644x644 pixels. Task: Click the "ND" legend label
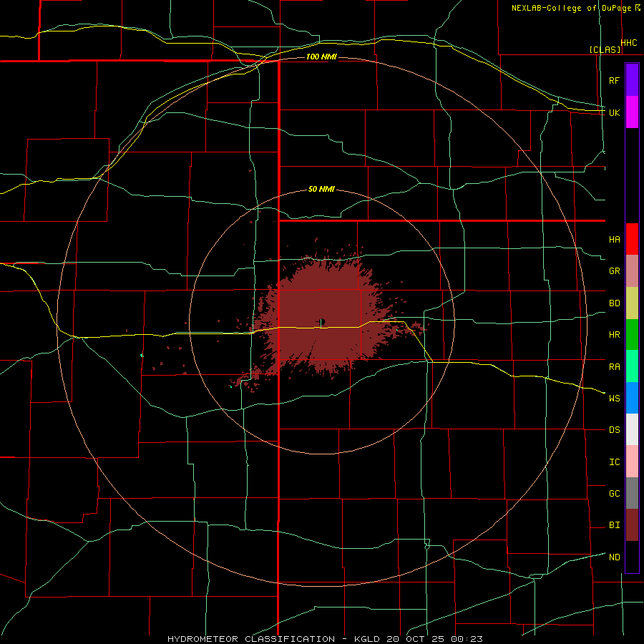pyautogui.click(x=615, y=557)
